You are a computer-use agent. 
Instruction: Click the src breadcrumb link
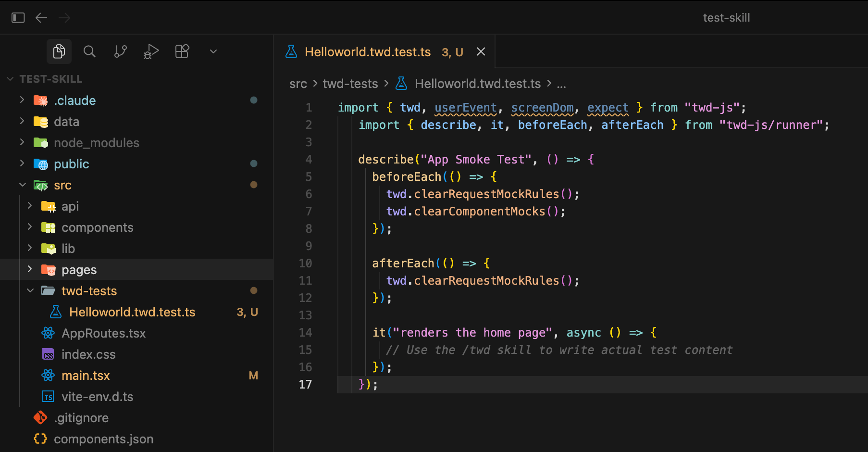coord(298,84)
